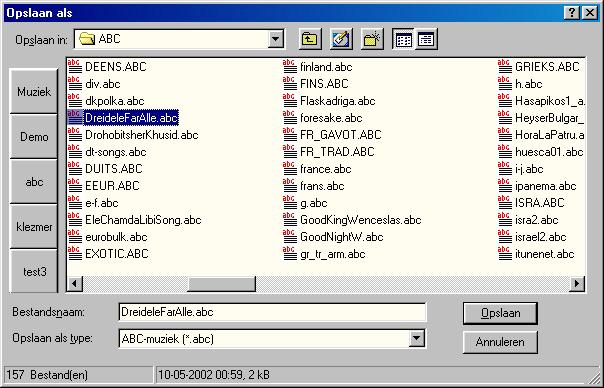Click the dkpolka.abc file icon
This screenshot has width=604, height=388.
(75, 101)
